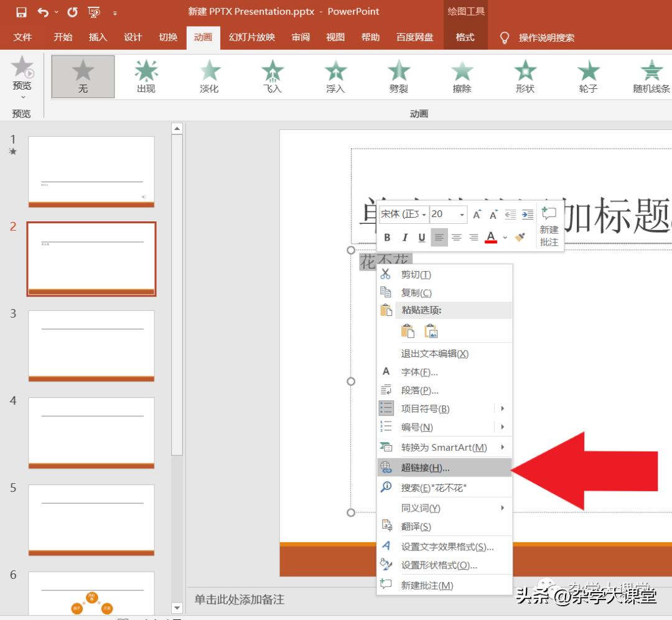The height and width of the screenshot is (620, 672).
Task: Toggle underline formatting in the mini toolbar
Action: (422, 238)
